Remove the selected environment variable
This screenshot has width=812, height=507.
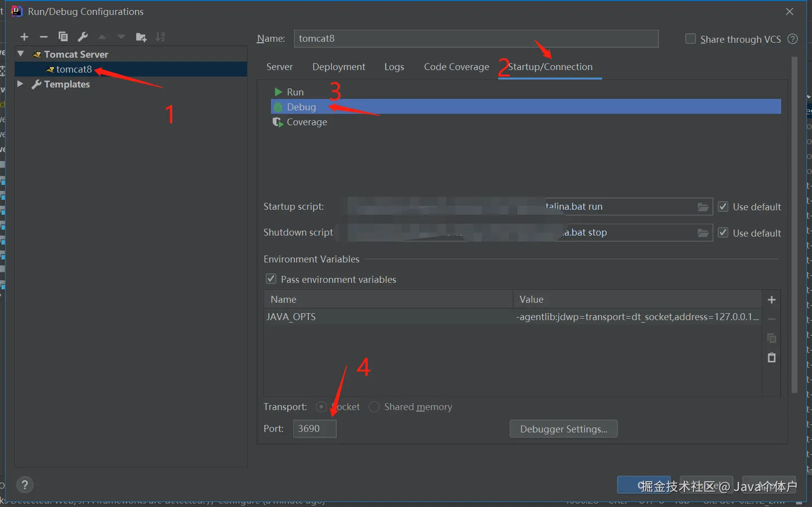click(x=772, y=319)
